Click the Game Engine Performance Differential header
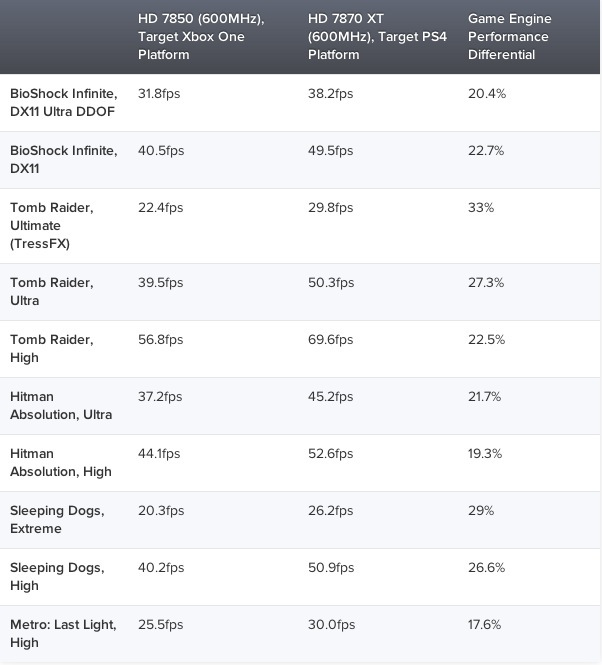The image size is (602, 665). (x=508, y=37)
